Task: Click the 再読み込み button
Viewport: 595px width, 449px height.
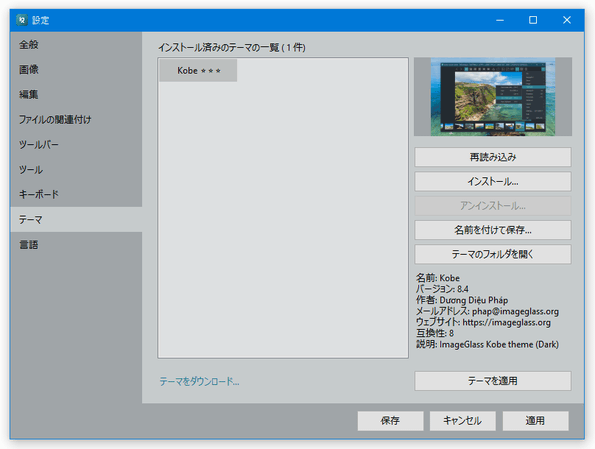Action: (493, 157)
